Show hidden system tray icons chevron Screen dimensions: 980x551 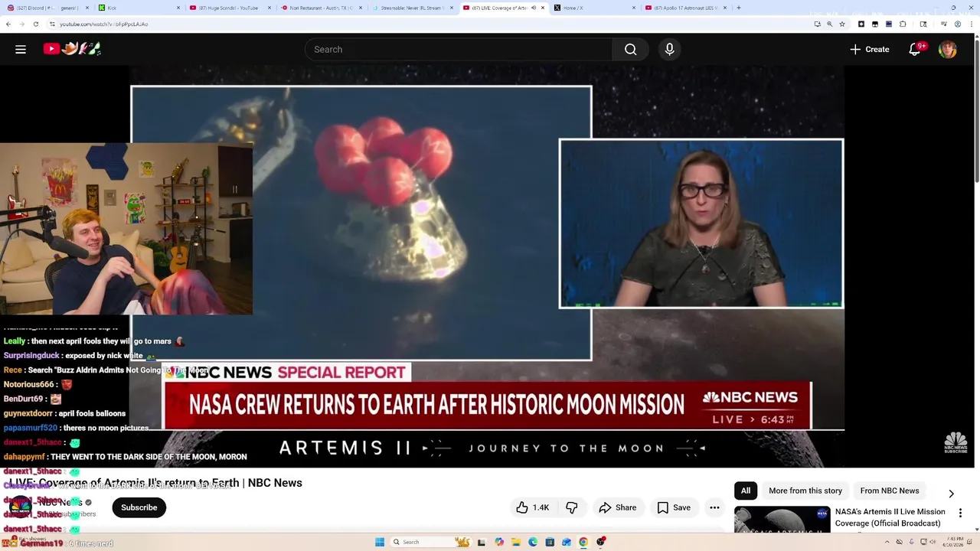[887, 542]
